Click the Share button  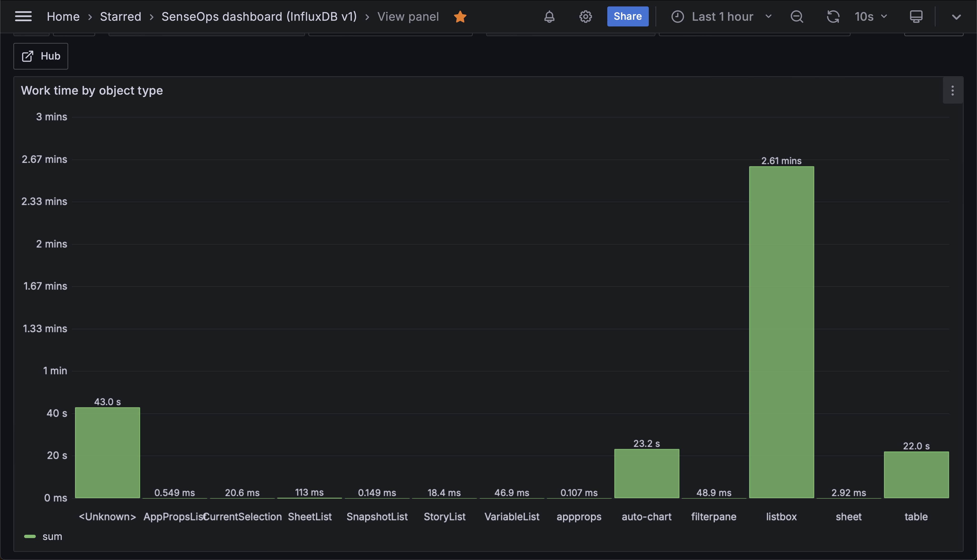click(x=628, y=16)
